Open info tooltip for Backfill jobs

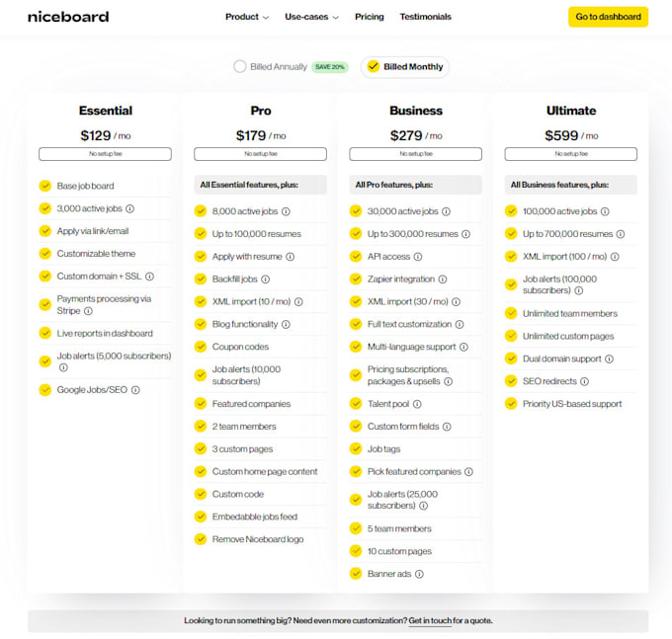click(265, 280)
